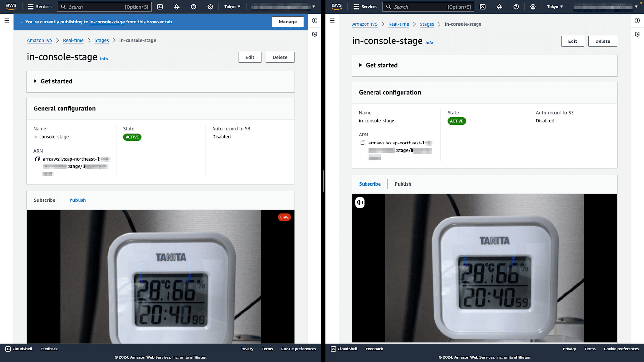Click hexagon tutorial icon in left window
The height and width of the screenshot is (362, 644).
click(x=315, y=34)
